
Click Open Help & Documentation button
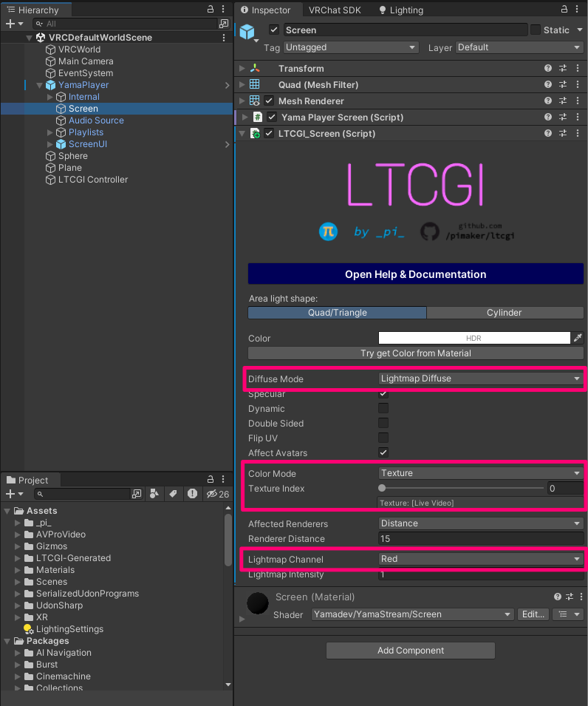[x=416, y=274]
